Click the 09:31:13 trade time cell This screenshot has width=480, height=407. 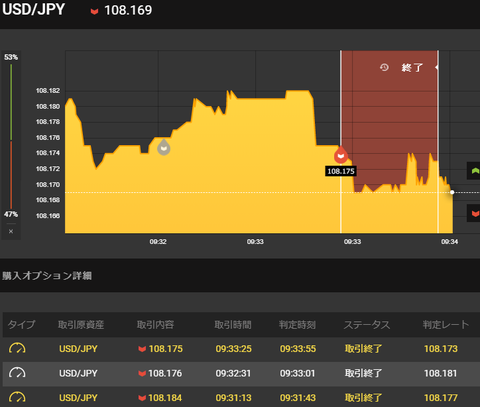click(233, 398)
